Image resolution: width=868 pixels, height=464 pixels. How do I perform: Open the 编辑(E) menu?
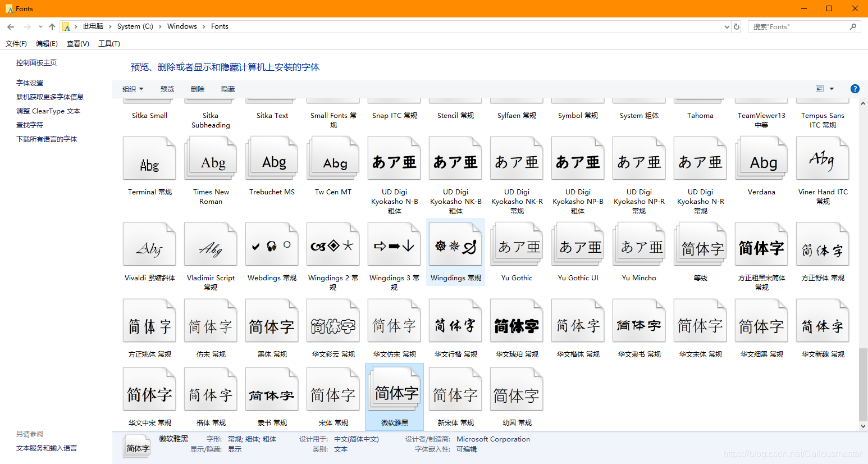(47, 44)
